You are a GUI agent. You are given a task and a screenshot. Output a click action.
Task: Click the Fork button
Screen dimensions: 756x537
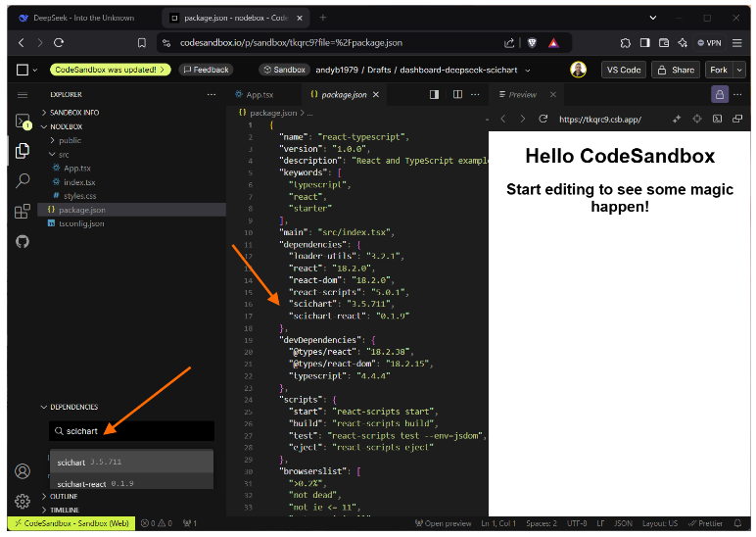719,70
